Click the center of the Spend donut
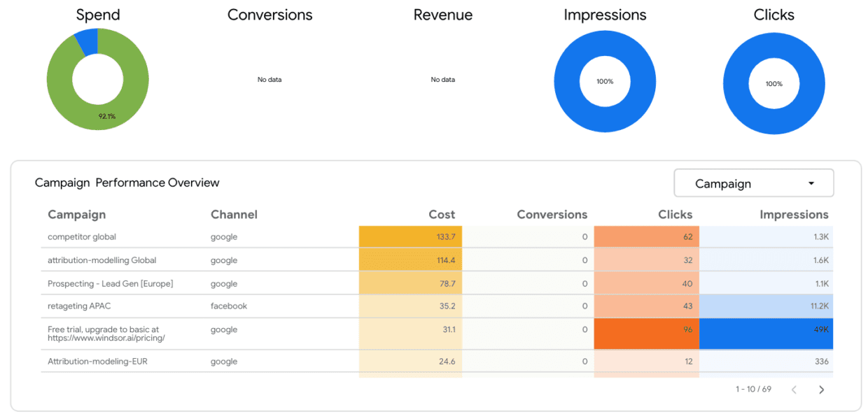Screen dimensions: 868x419 (x=98, y=79)
